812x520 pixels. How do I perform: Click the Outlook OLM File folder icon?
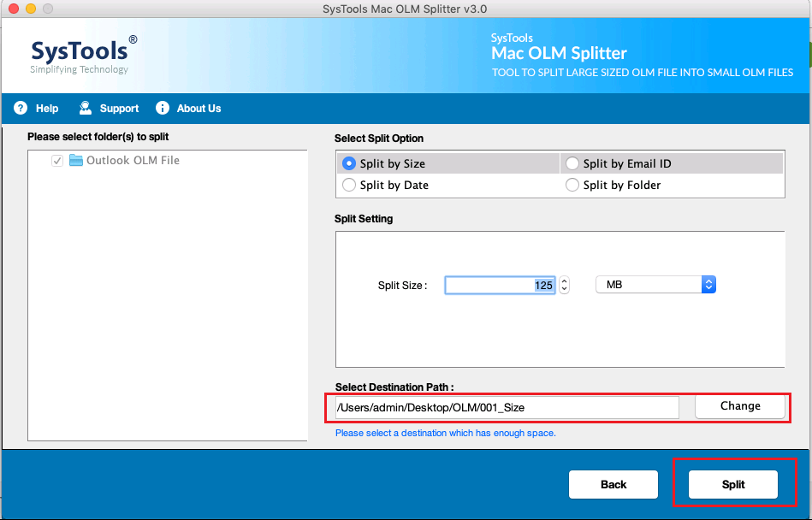[76, 161]
